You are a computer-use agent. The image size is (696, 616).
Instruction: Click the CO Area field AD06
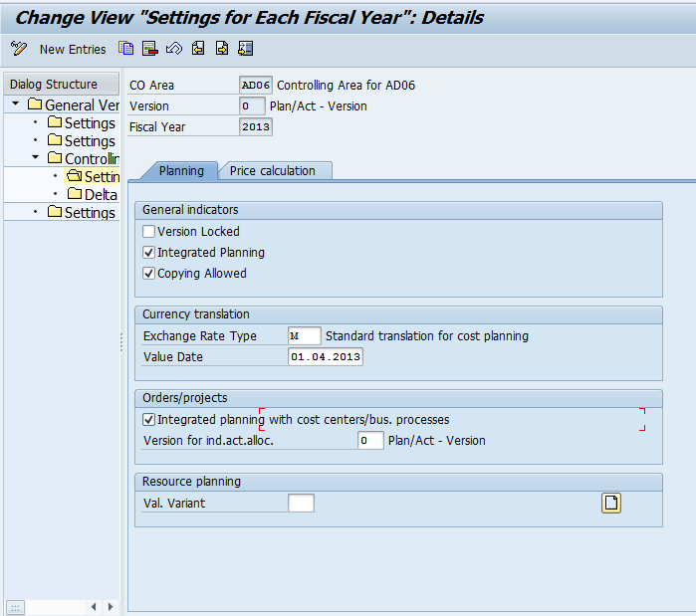(256, 86)
